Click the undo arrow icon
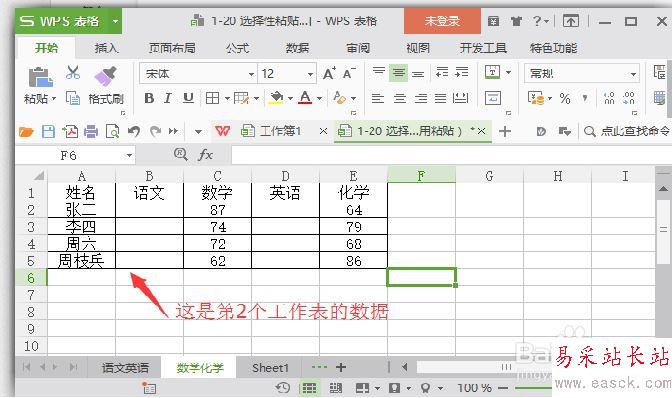This screenshot has width=672, height=398. (134, 132)
